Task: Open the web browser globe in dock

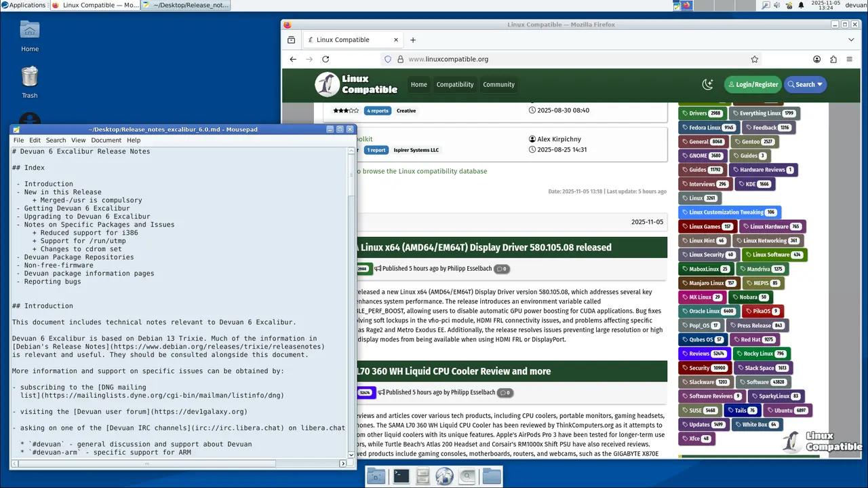Action: (x=444, y=476)
